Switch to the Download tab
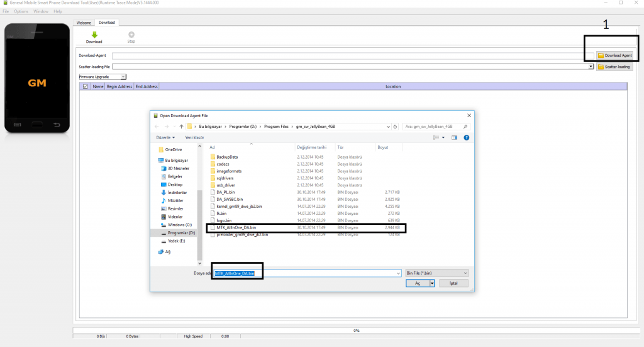 107,23
